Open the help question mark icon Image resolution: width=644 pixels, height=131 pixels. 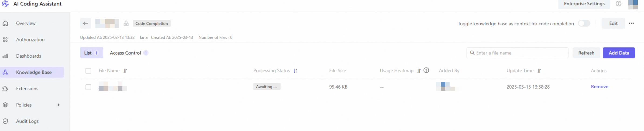click(x=619, y=4)
